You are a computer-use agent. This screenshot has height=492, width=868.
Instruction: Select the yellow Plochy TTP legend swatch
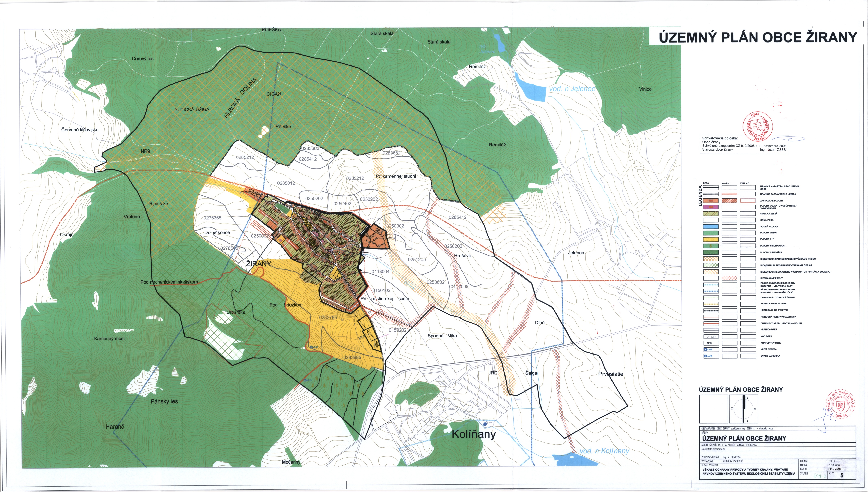(711, 239)
